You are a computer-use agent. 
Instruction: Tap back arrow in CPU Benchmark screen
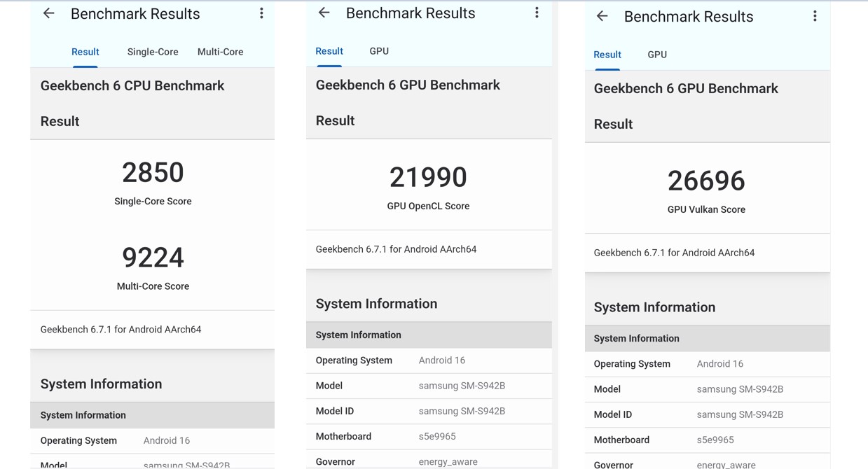(x=48, y=13)
